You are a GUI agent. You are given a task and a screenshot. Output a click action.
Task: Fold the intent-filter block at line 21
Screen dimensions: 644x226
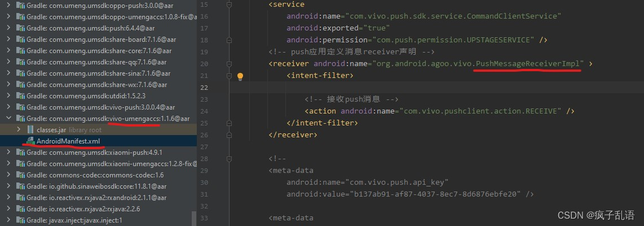pos(229,76)
